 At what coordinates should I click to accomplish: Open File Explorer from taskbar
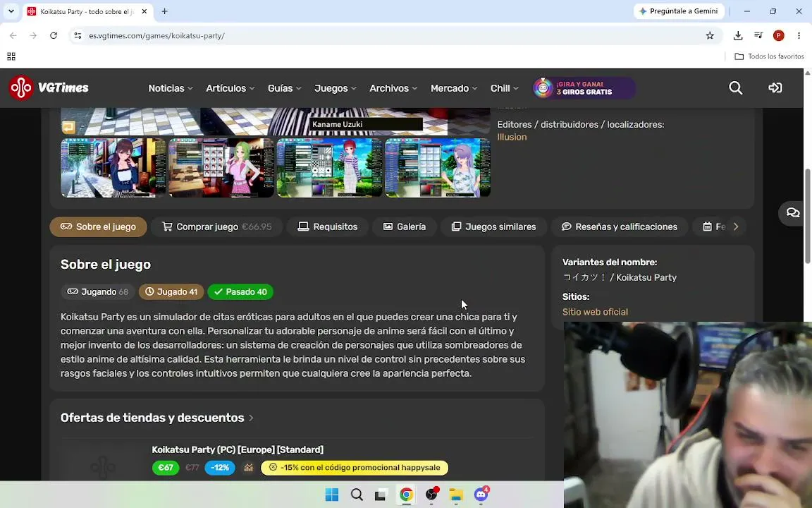click(x=456, y=495)
